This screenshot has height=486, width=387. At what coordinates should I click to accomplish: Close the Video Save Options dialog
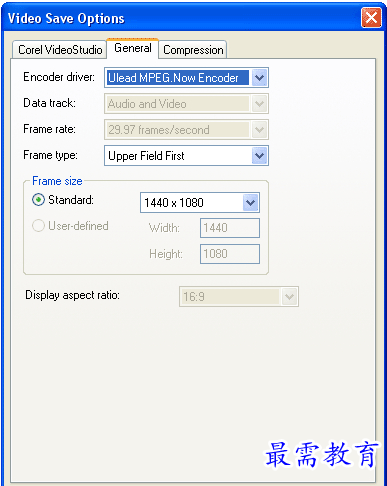pyautogui.click(x=371, y=18)
